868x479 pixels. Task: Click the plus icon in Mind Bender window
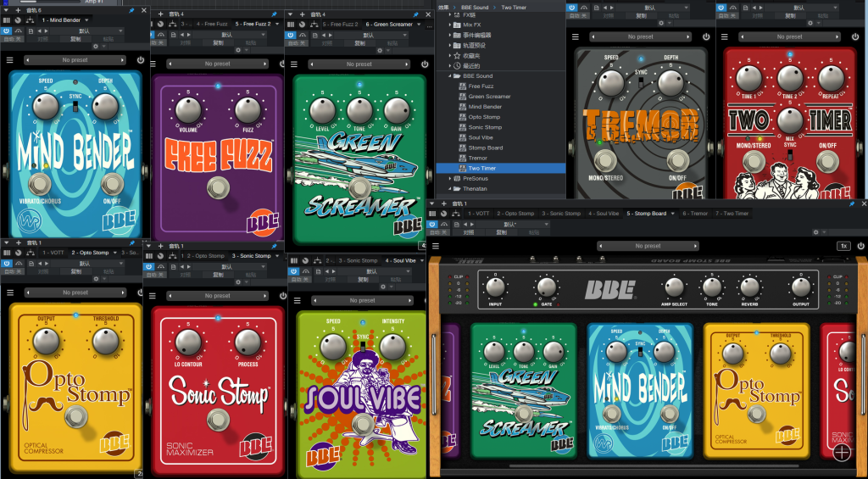19,10
